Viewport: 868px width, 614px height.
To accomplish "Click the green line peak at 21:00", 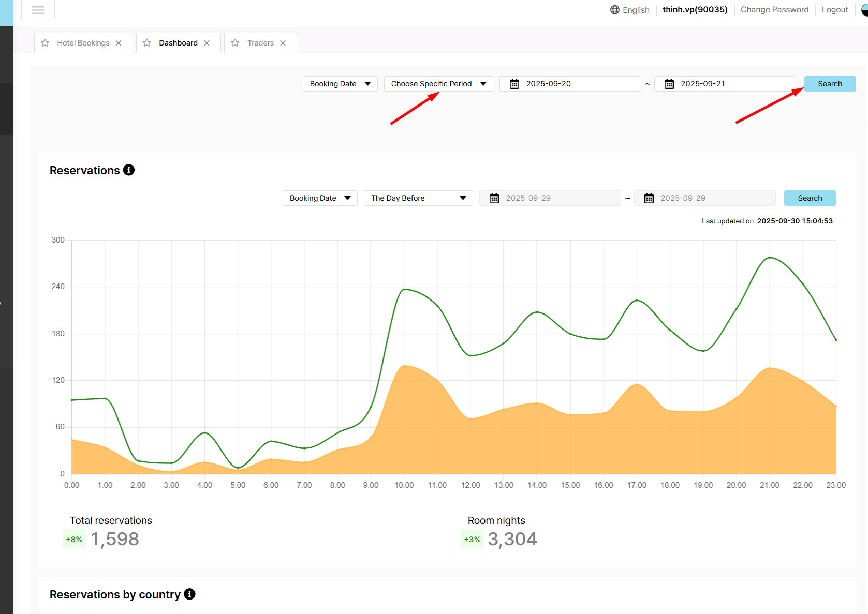I will click(x=770, y=258).
